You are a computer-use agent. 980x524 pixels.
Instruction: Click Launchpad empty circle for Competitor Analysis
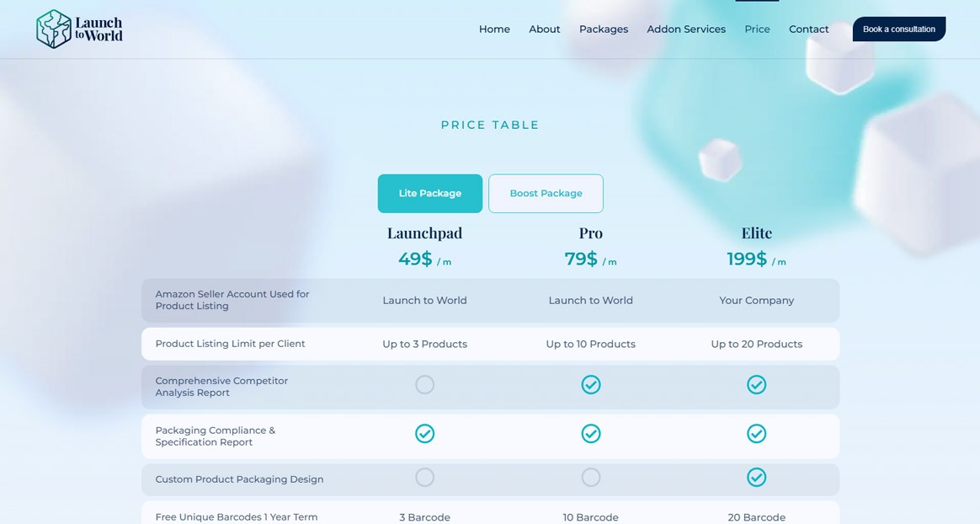click(424, 385)
